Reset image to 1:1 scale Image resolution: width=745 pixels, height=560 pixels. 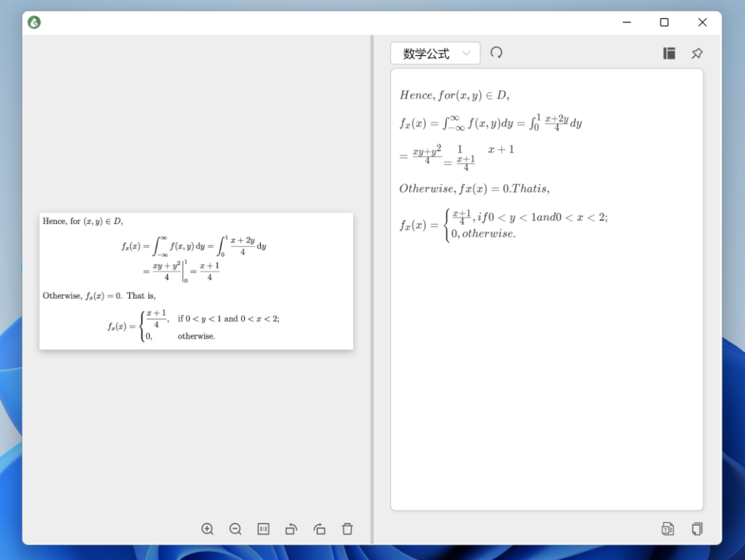[264, 529]
